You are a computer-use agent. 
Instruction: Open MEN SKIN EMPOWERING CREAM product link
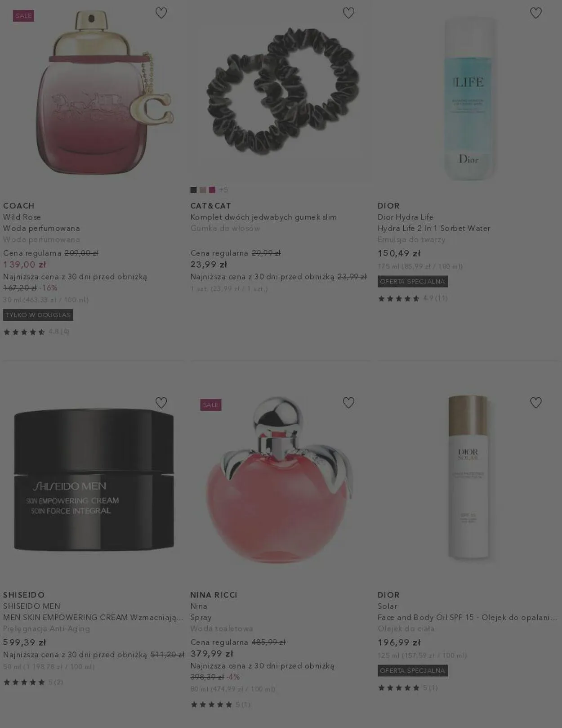(94, 617)
